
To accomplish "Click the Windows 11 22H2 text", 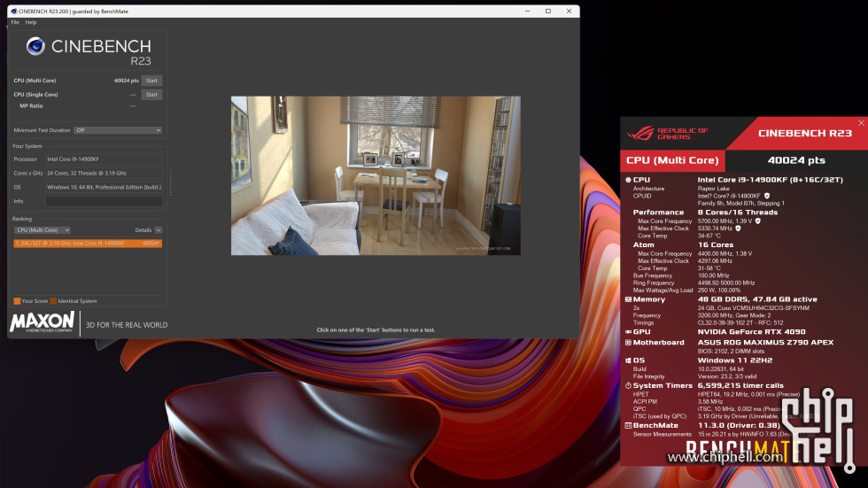I will (x=735, y=360).
